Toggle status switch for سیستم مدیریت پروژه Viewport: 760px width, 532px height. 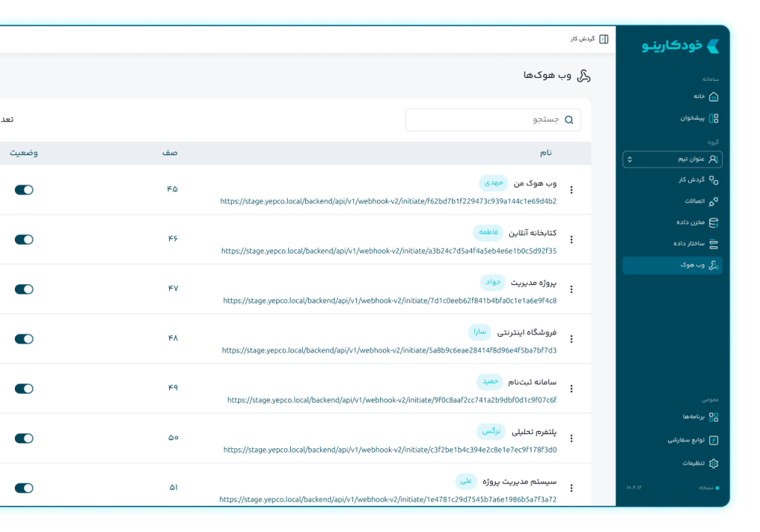24,488
